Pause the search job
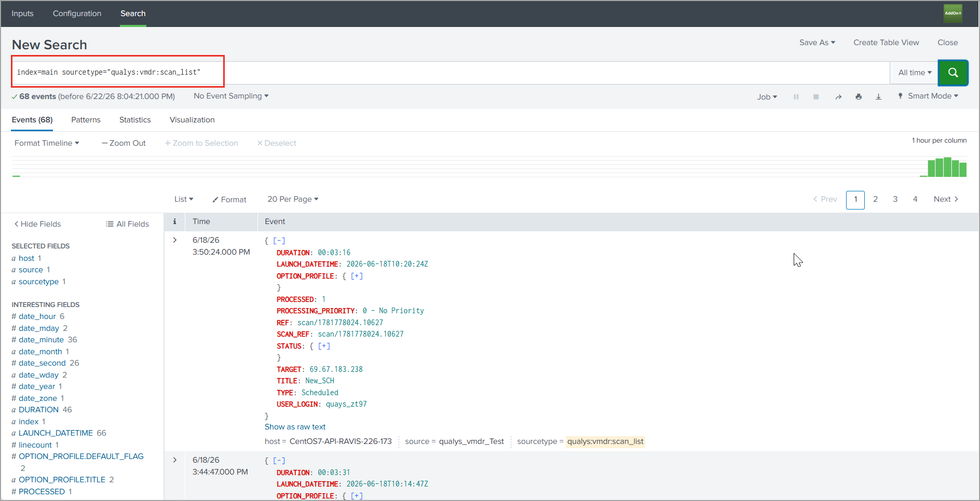This screenshot has width=980, height=501. click(796, 97)
